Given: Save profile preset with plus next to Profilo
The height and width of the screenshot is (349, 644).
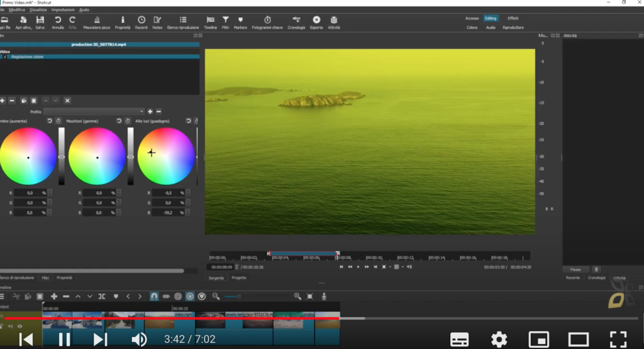Looking at the screenshot, I should [x=150, y=111].
